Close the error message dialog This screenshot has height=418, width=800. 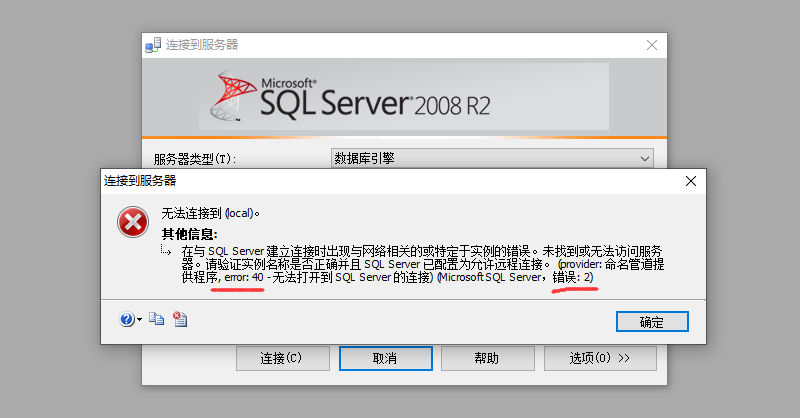691,181
